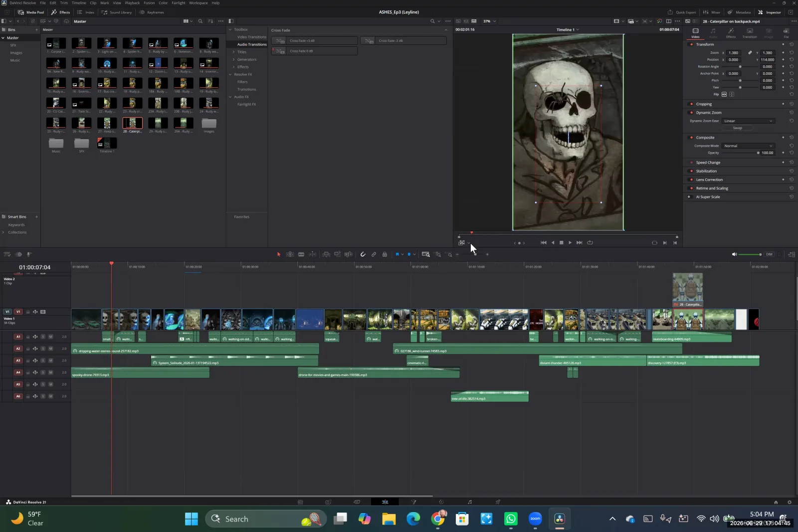Open the Mixer panel button
The height and width of the screenshot is (532, 798).
tap(712, 12)
